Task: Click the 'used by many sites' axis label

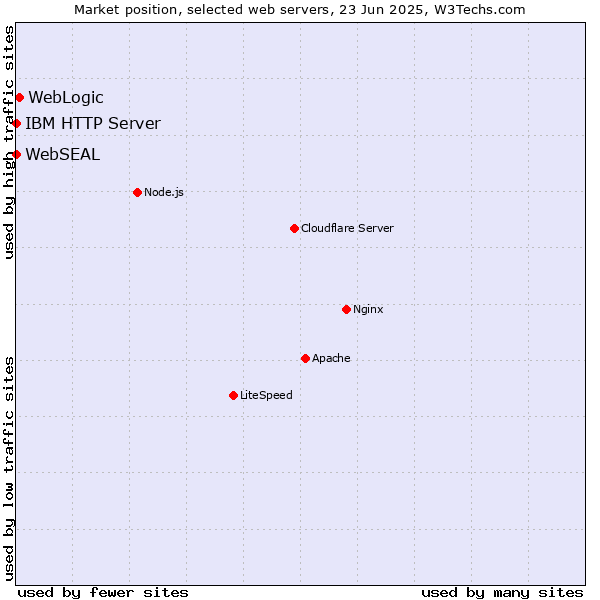Action: pos(502,593)
